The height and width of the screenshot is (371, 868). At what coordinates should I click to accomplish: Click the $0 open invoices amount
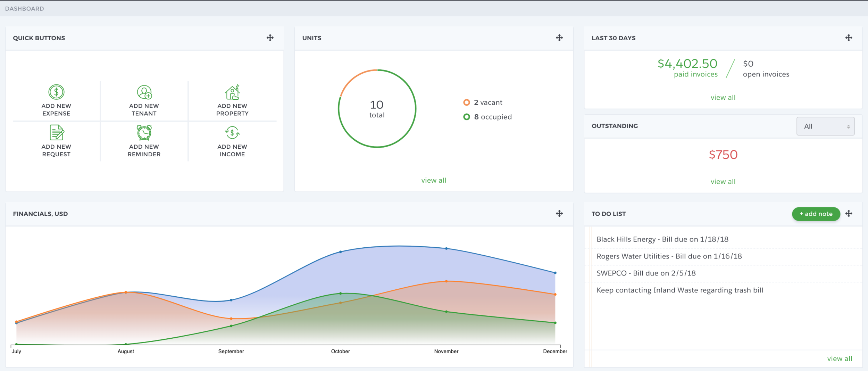coord(748,64)
